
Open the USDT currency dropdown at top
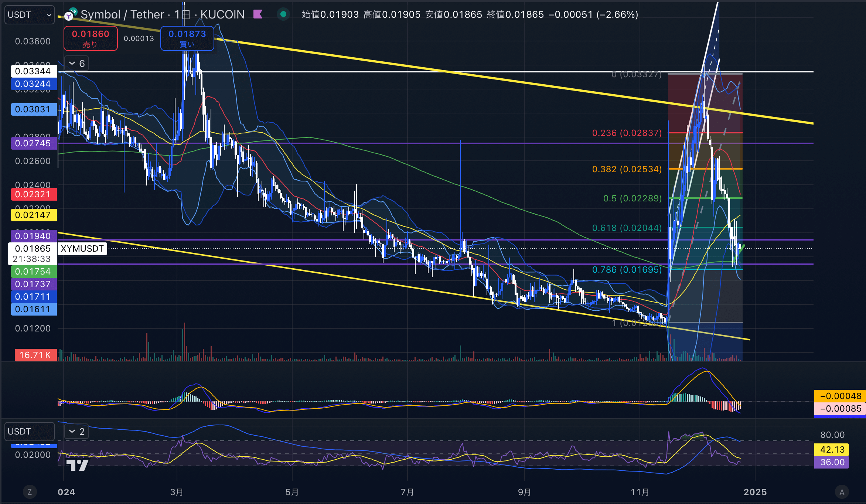coord(29,15)
